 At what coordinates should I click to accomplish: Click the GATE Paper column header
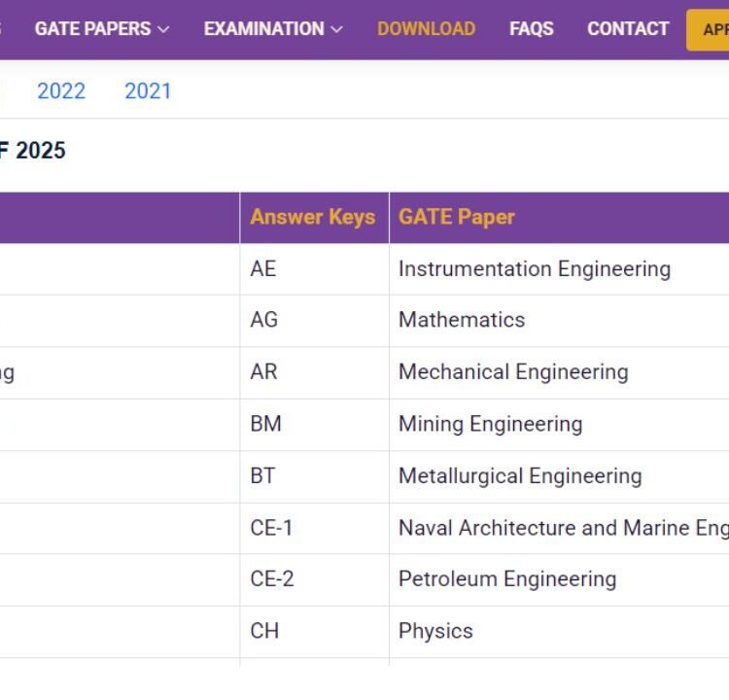pos(457,217)
